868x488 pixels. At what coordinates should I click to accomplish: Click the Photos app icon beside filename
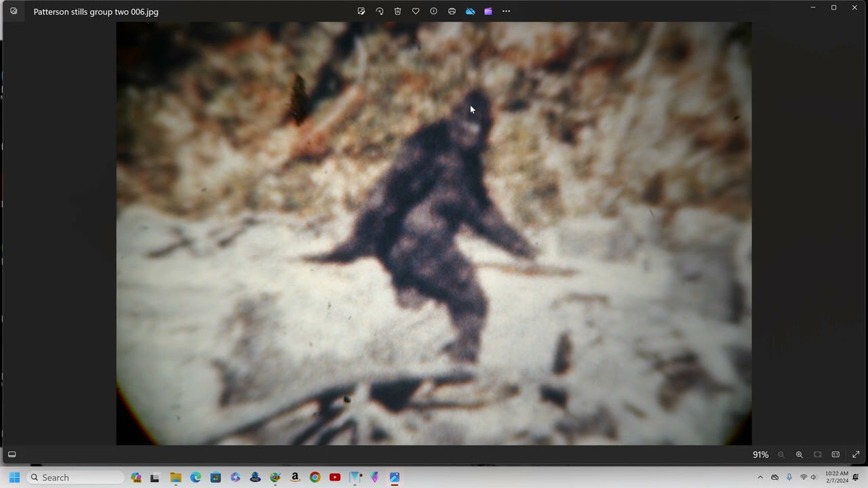coord(14,11)
